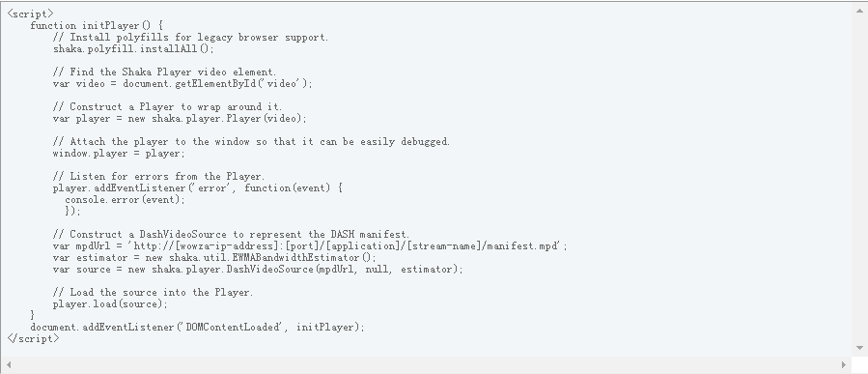Click the vertical scrollbar track
Screen dimensions: 868x374
tap(859, 179)
